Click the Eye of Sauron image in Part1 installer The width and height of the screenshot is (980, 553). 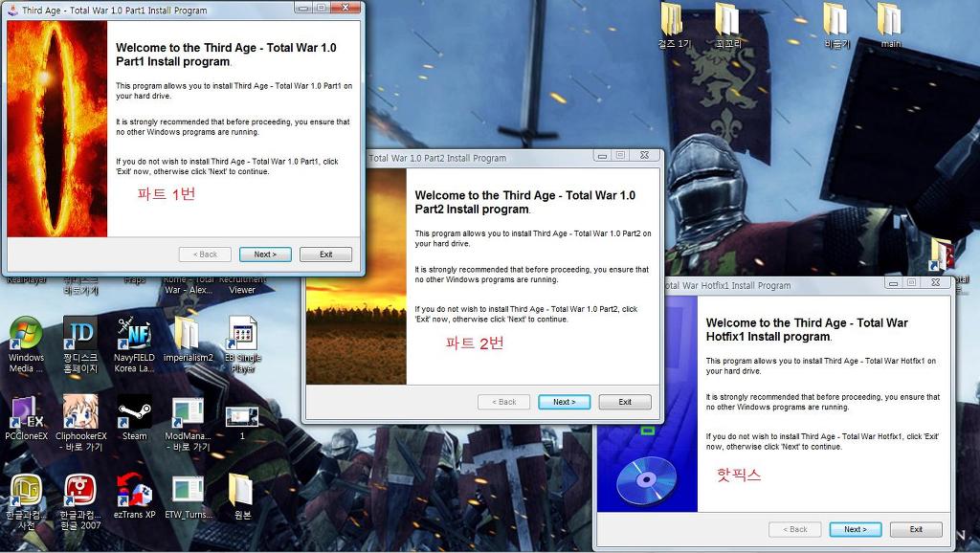56,129
